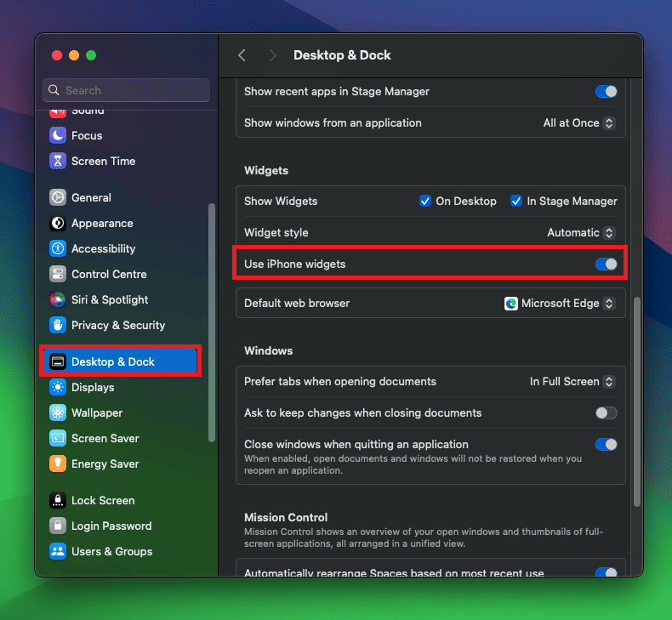Click the Login Password padlock icon
672x620 pixels.
pos(58,526)
